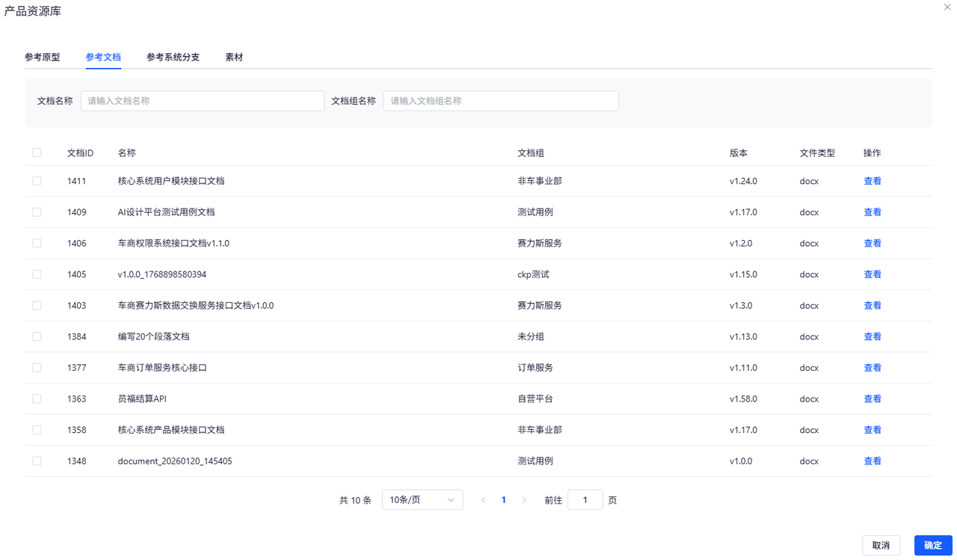The image size is (957, 560).
Task: Go to next page with the right arrow
Action: (x=524, y=500)
